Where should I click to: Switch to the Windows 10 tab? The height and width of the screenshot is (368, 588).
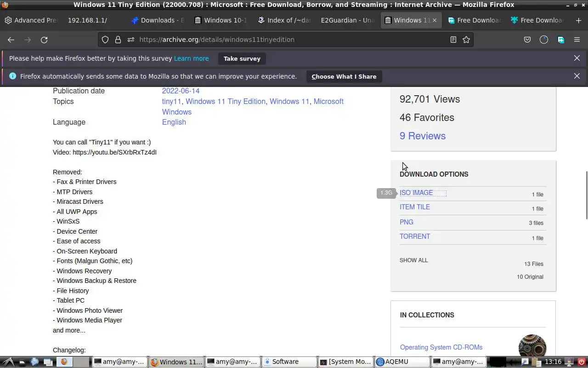pos(221,20)
